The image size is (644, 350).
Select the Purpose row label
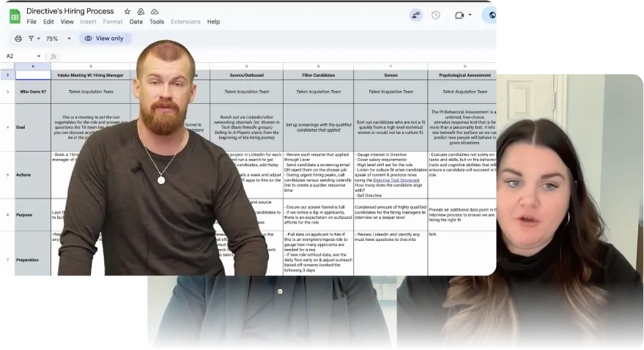(33, 215)
